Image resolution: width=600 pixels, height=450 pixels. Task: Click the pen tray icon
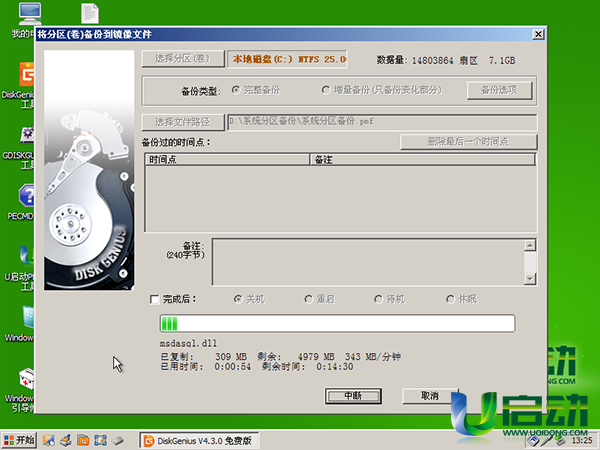[x=546, y=440]
